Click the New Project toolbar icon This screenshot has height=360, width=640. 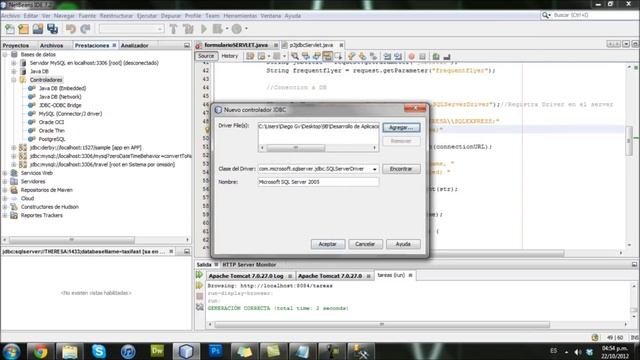click(x=24, y=29)
